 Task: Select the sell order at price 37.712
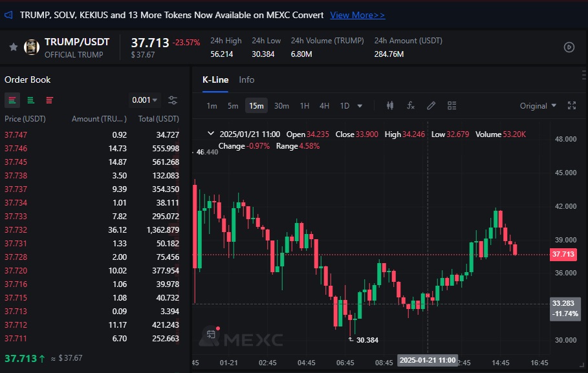pyautogui.click(x=91, y=325)
